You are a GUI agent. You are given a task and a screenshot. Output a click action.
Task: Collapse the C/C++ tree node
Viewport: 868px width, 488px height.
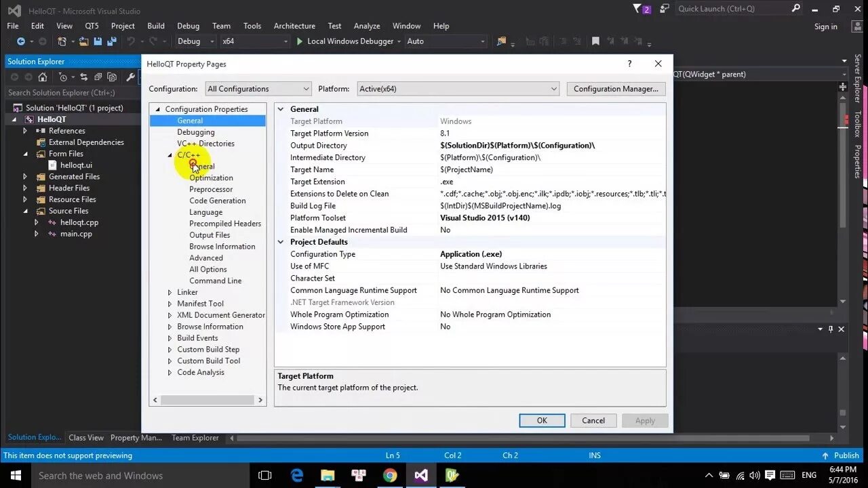(170, 155)
